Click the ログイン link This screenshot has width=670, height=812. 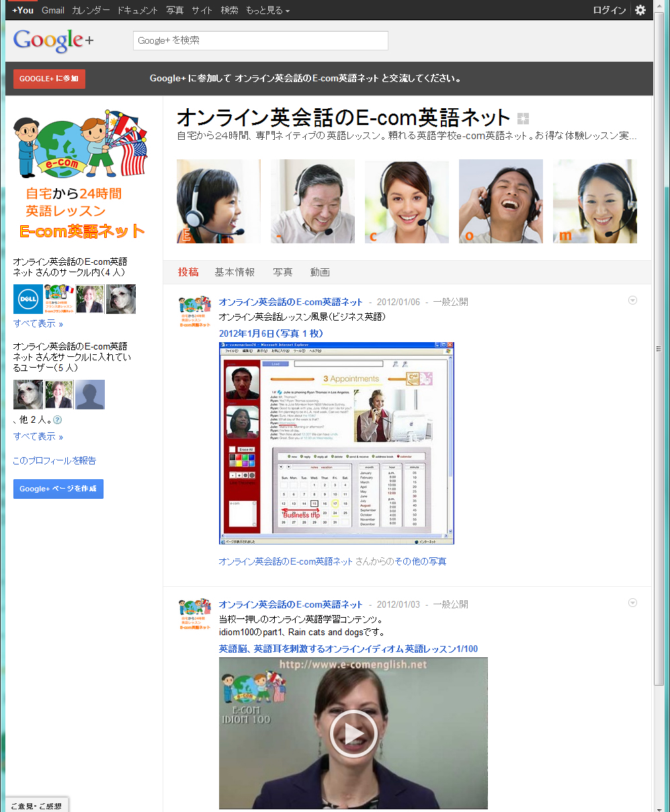[x=610, y=10]
